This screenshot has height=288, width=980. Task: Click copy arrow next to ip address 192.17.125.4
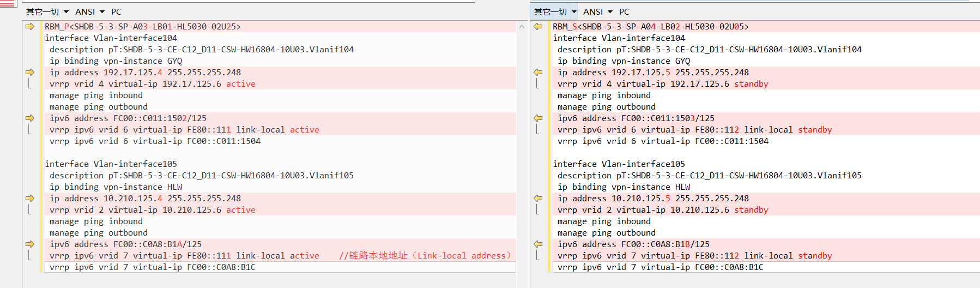(x=29, y=73)
